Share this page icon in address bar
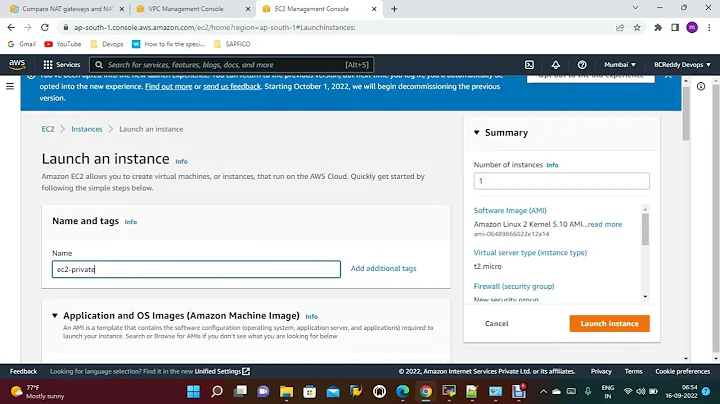Viewport: 720px width, 404px height. (620, 28)
